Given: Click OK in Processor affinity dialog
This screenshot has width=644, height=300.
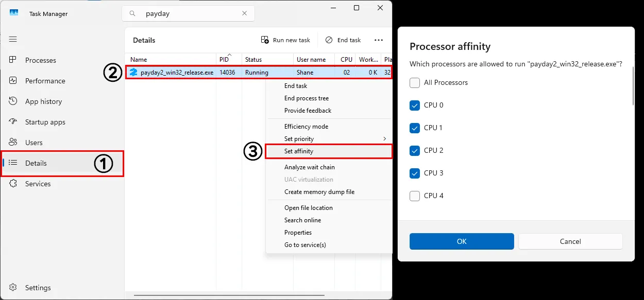Looking at the screenshot, I should click(x=462, y=241).
